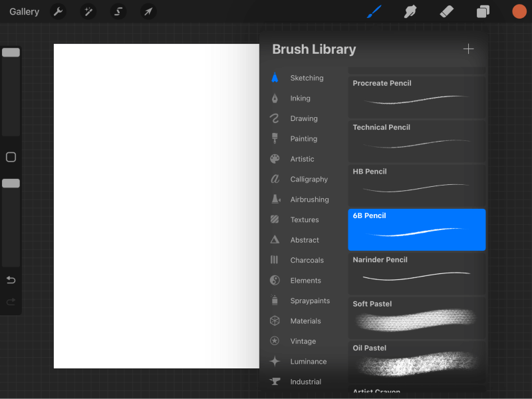Viewport: 532px width, 399px height.
Task: Choose the Oil Pastel brush
Action: (417, 362)
